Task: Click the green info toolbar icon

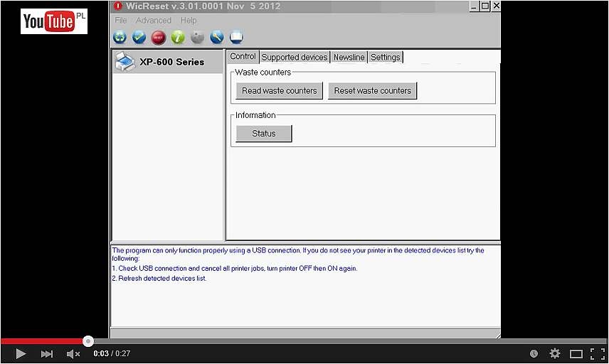Action: [x=178, y=37]
